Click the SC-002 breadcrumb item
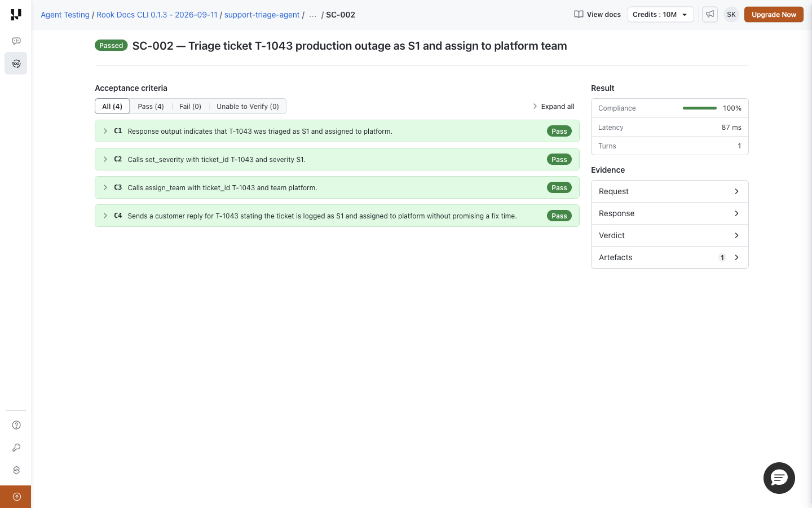The image size is (812, 508). click(x=341, y=15)
